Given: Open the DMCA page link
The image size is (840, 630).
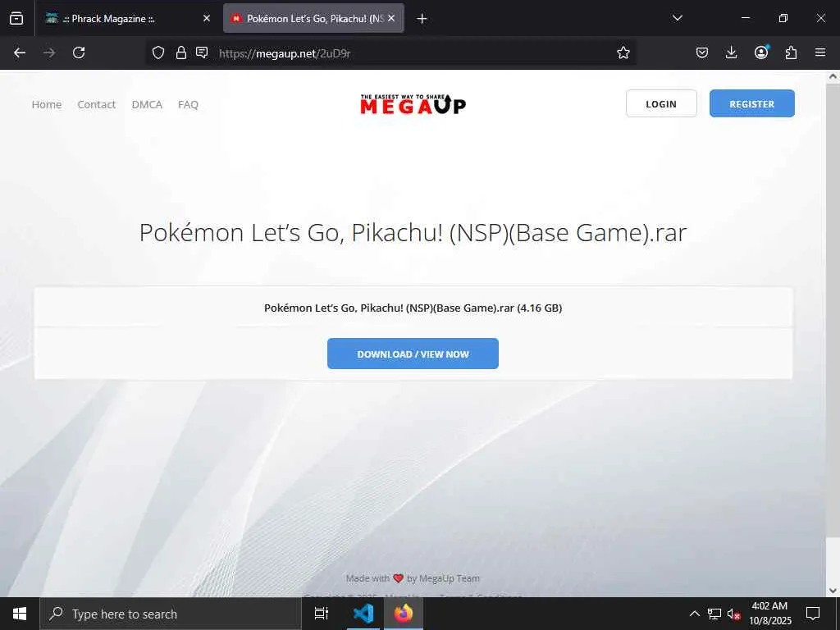Looking at the screenshot, I should (x=147, y=104).
